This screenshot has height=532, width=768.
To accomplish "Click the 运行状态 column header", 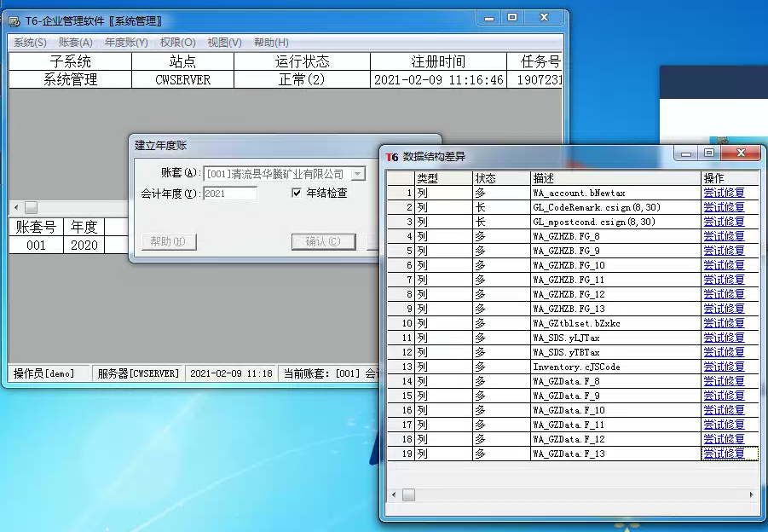I will (302, 61).
